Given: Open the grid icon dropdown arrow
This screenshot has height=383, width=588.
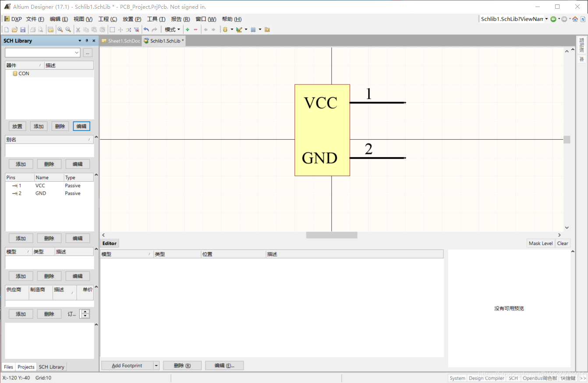Looking at the screenshot, I should pos(260,30).
